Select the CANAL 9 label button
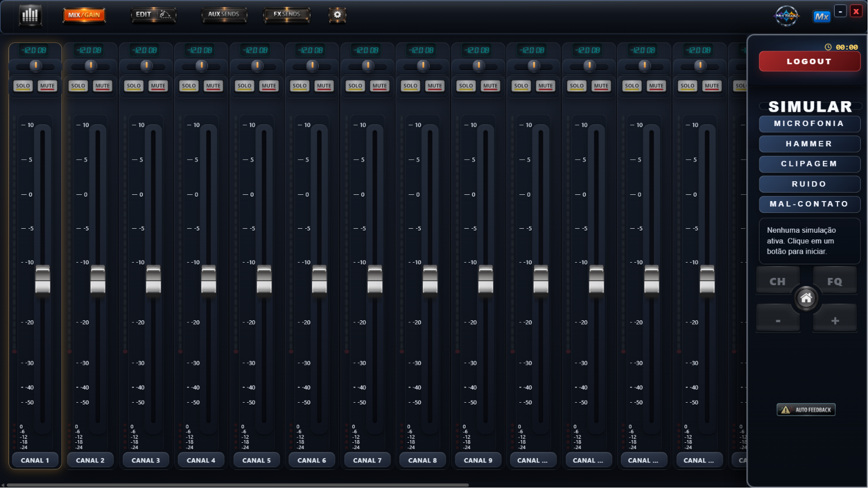Viewport: 868px width, 488px height. click(x=478, y=460)
